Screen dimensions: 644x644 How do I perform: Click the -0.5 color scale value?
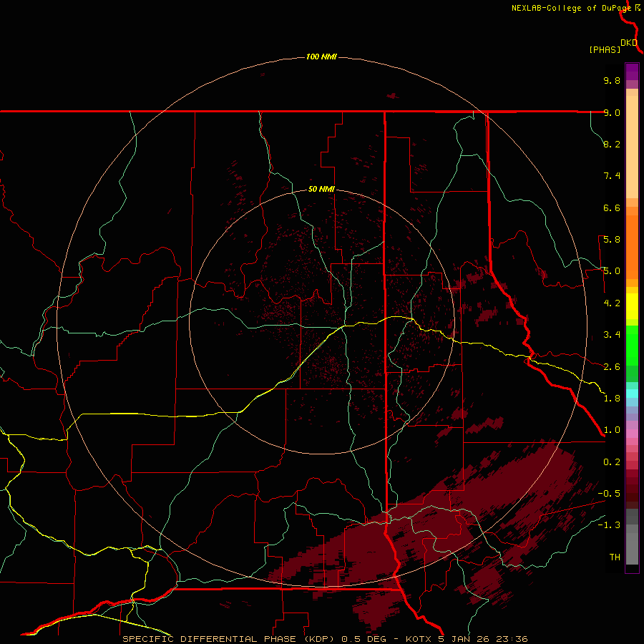[x=609, y=494]
